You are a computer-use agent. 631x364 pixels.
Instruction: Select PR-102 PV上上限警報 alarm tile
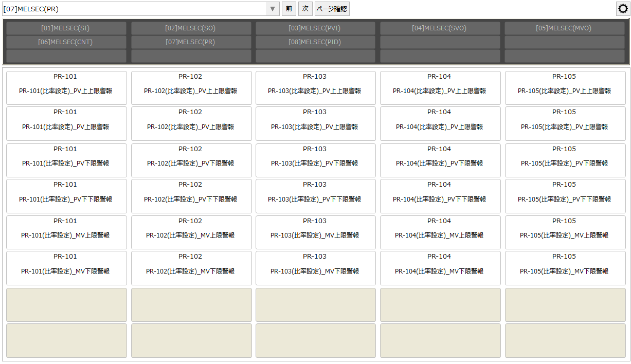(x=191, y=88)
